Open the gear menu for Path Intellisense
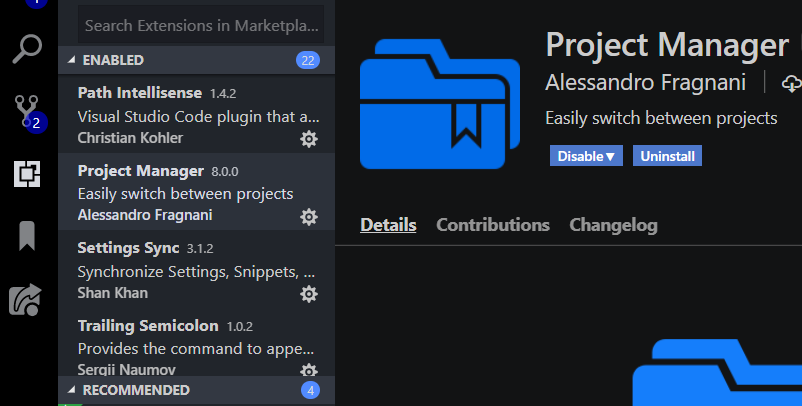The width and height of the screenshot is (802, 406). (309, 138)
